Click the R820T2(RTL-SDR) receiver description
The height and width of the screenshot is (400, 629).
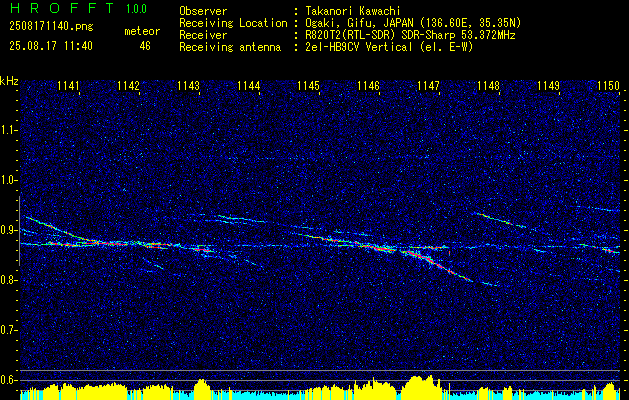click(x=410, y=35)
